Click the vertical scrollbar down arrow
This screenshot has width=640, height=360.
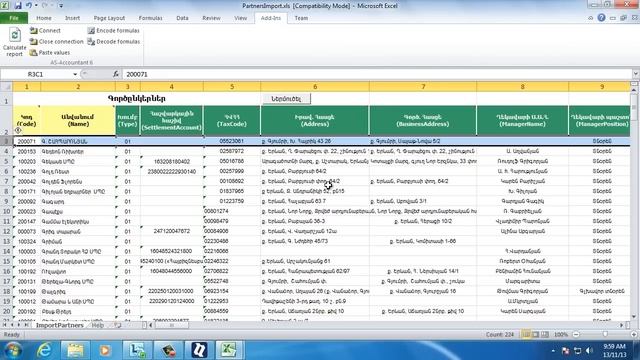(x=634, y=317)
